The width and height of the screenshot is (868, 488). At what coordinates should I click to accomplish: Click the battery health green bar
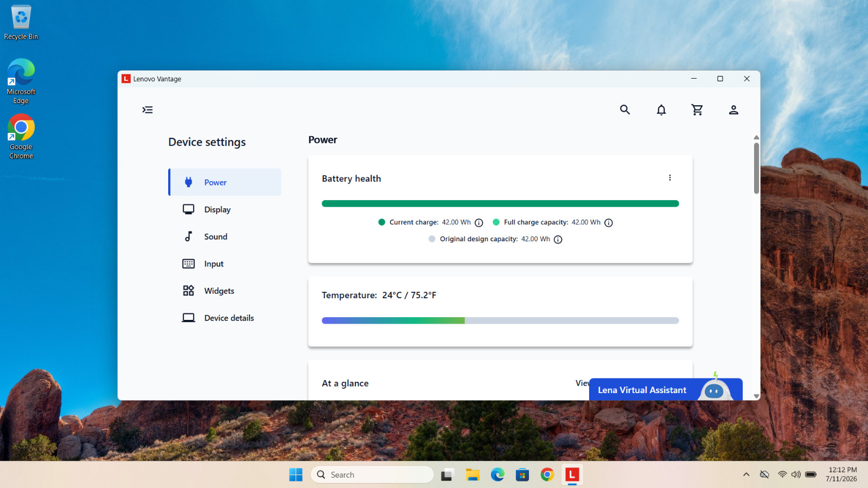click(500, 204)
